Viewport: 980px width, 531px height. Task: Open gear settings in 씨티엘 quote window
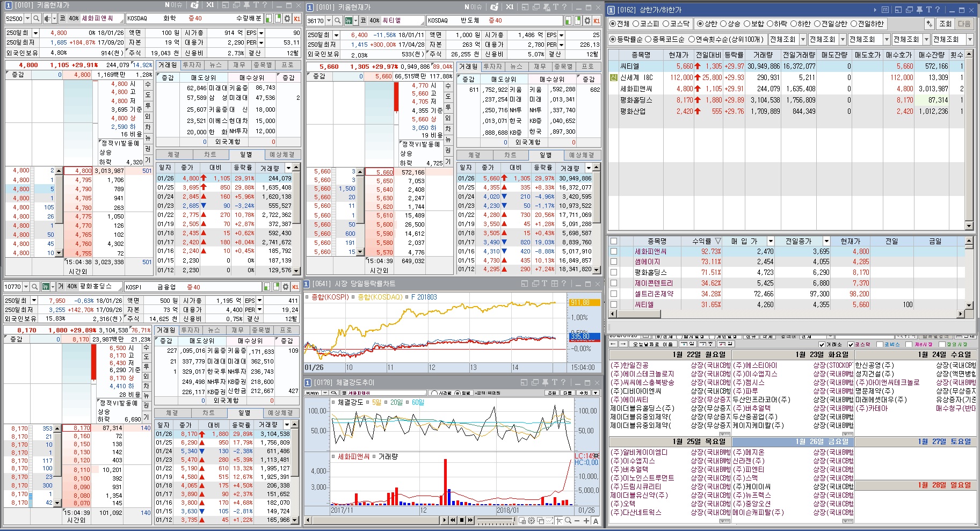coord(587,20)
